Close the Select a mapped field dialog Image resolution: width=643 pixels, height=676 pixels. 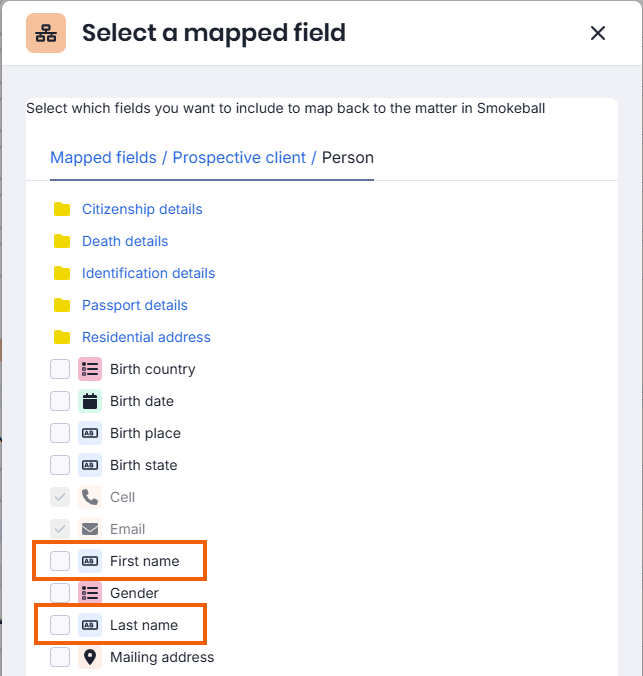(x=598, y=33)
